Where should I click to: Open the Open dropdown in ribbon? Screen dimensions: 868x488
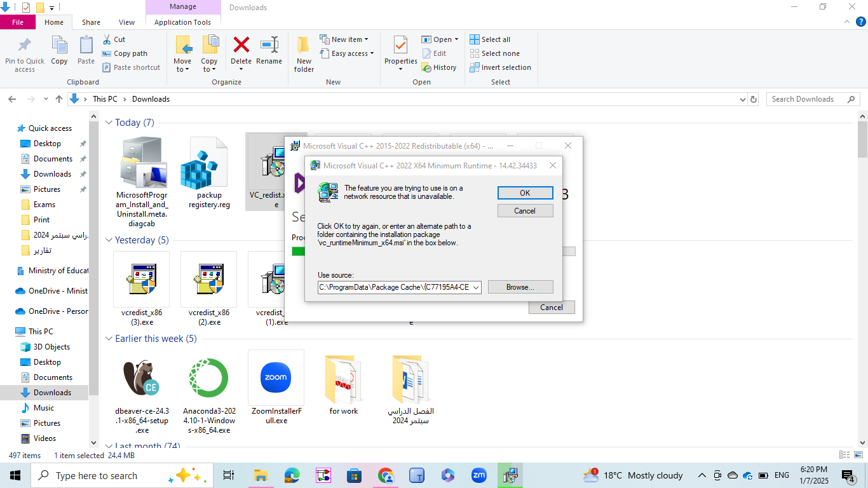click(x=440, y=39)
